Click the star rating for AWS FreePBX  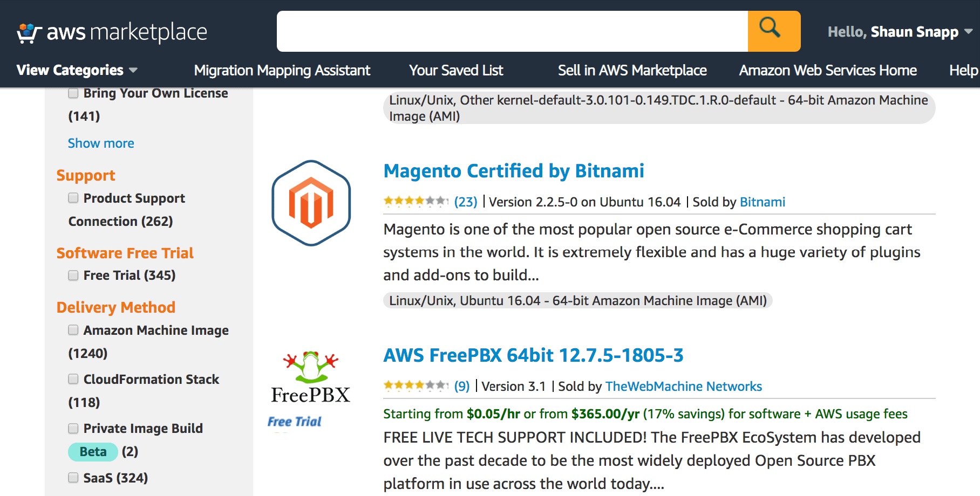click(416, 386)
